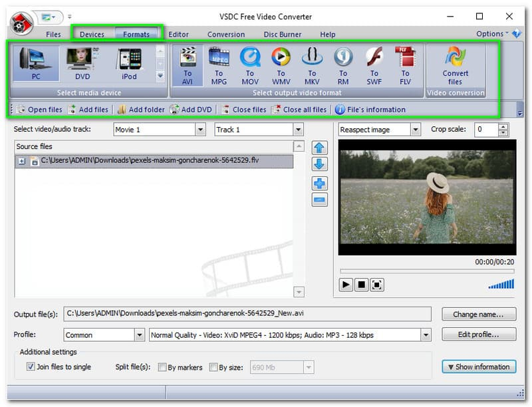Click the Change name button
The height and width of the screenshot is (407, 532).
(479, 315)
